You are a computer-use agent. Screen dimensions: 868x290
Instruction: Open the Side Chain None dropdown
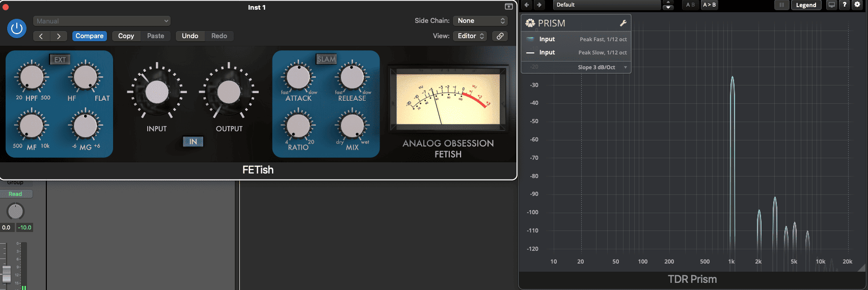pos(481,21)
